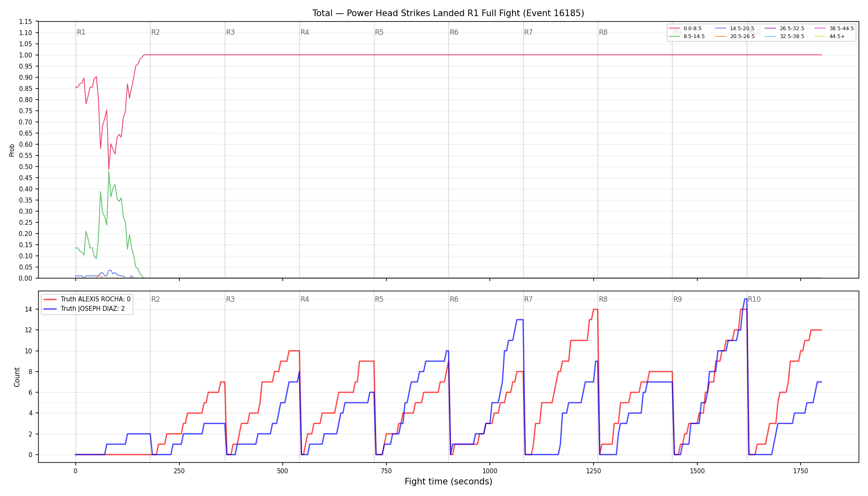This screenshot has height=496, width=868.
Task: Select the 38.5-44.5 legend entry text
Action: (842, 29)
